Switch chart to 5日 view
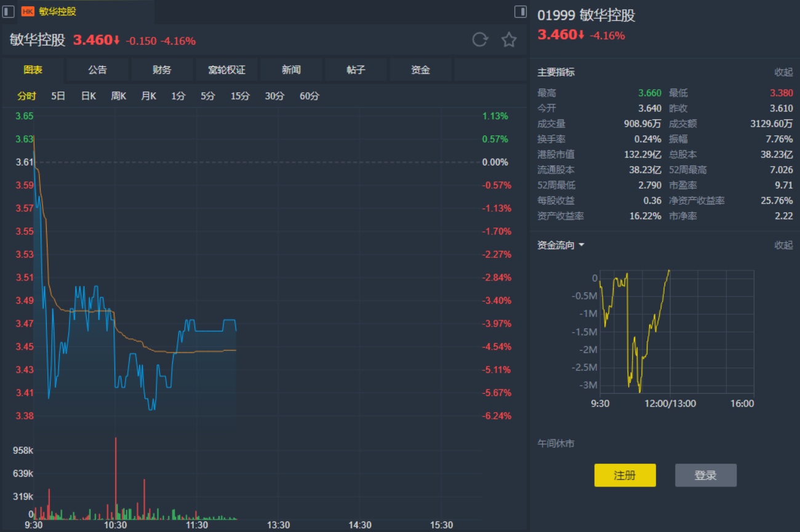This screenshot has height=532, width=800. pos(58,96)
